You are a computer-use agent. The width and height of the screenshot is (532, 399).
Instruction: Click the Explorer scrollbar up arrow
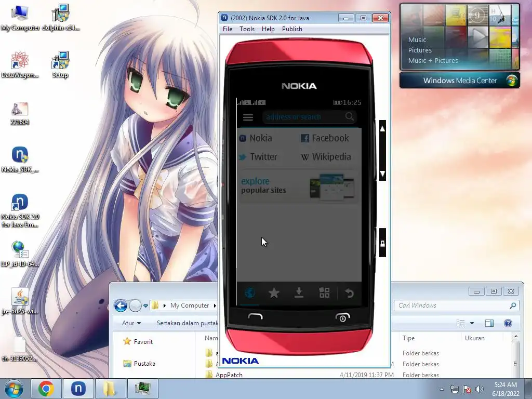click(516, 337)
